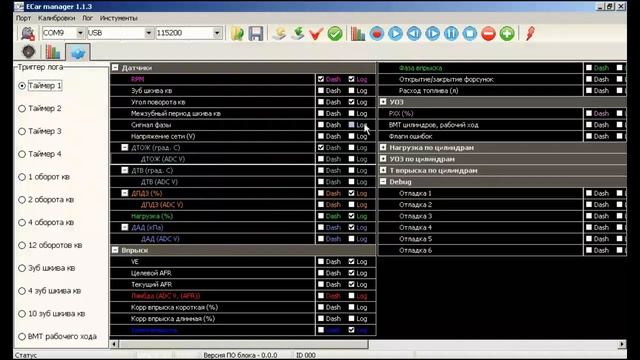This screenshot has width=640, height=360.
Task: Choose the 12 оборотов кв trigger
Action: coord(22,245)
